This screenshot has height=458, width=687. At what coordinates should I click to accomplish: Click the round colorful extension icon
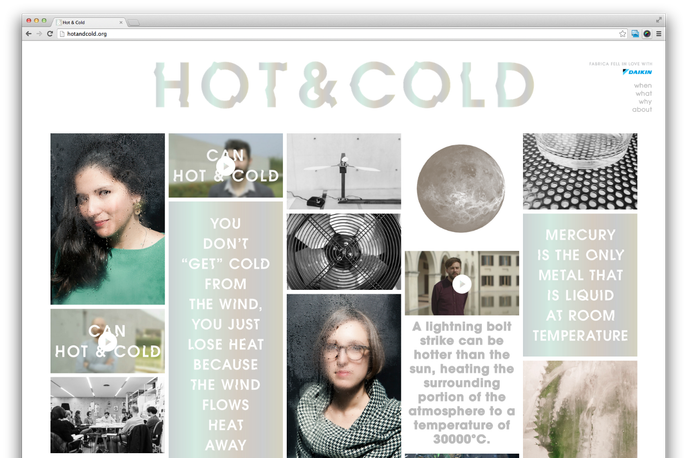pyautogui.click(x=647, y=34)
